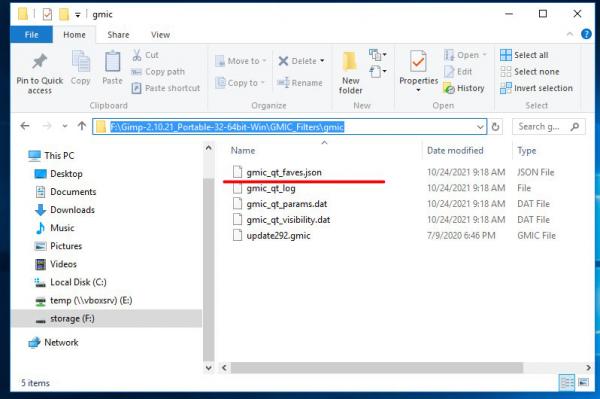The height and width of the screenshot is (399, 600).
Task: Open the File menu tab
Action: tap(31, 35)
